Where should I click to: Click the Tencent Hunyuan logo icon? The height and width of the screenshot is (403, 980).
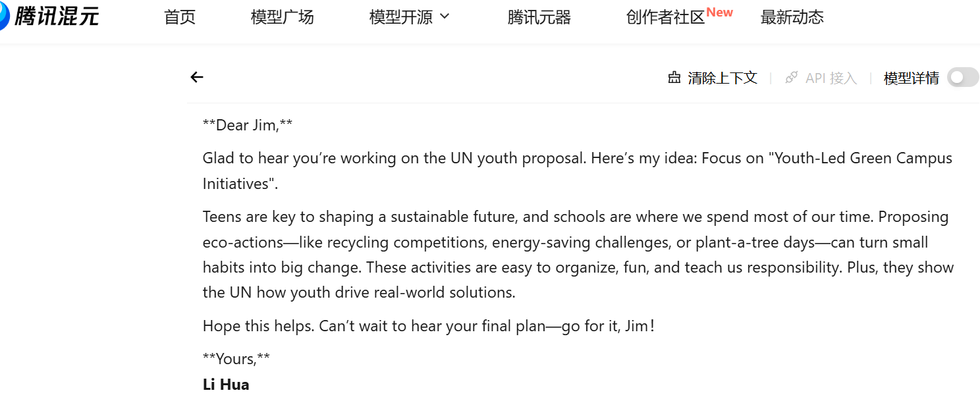(x=4, y=16)
